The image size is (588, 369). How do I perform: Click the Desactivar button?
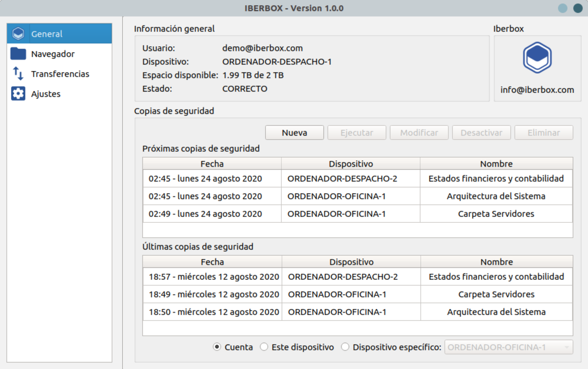[481, 133]
